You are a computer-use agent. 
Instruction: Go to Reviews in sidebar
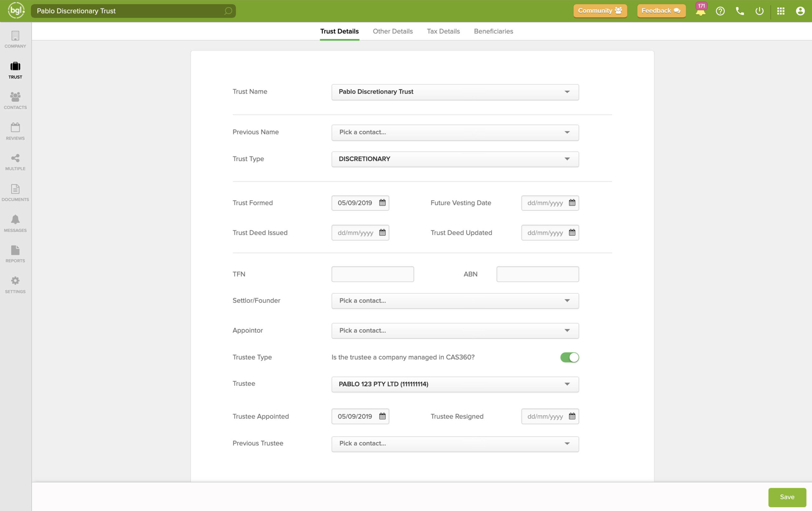coord(15,131)
